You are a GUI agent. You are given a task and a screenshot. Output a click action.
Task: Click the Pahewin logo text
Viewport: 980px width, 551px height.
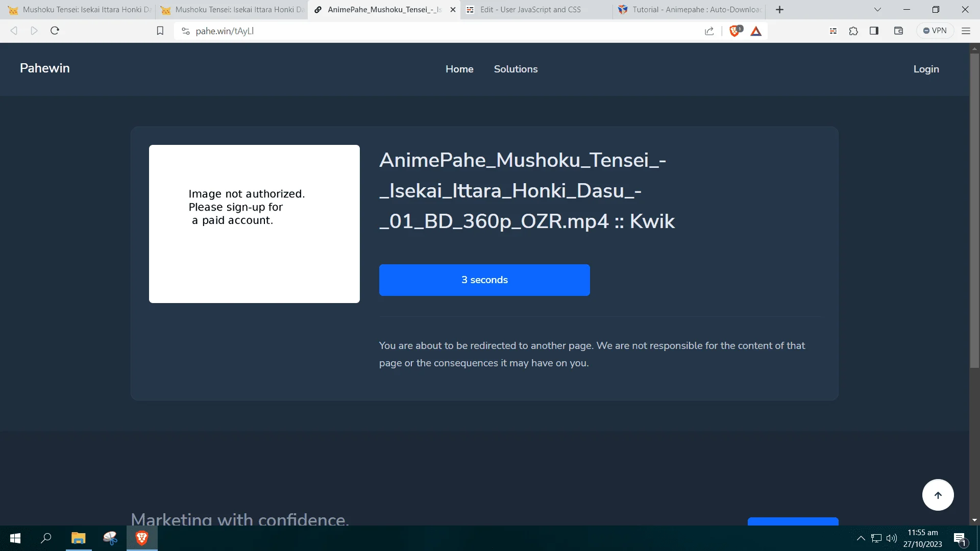click(45, 68)
